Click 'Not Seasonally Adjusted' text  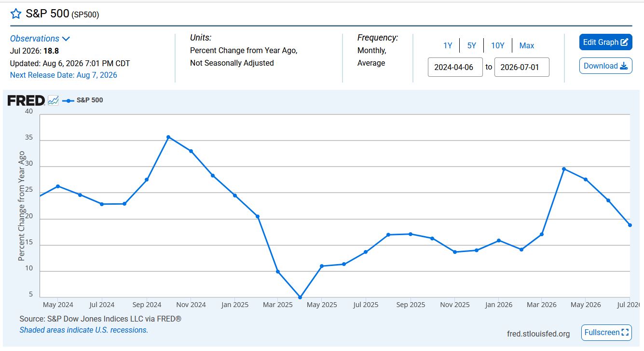[232, 63]
